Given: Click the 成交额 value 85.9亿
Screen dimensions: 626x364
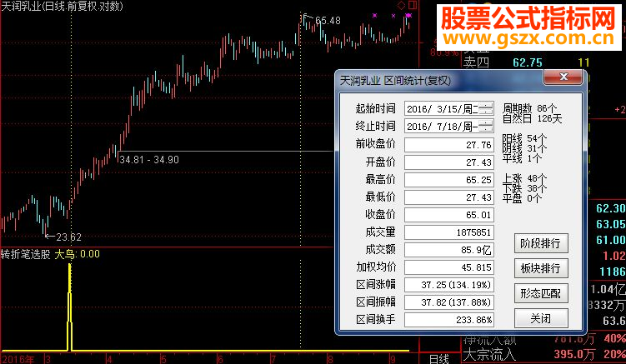Looking at the screenshot, I should (x=449, y=250).
